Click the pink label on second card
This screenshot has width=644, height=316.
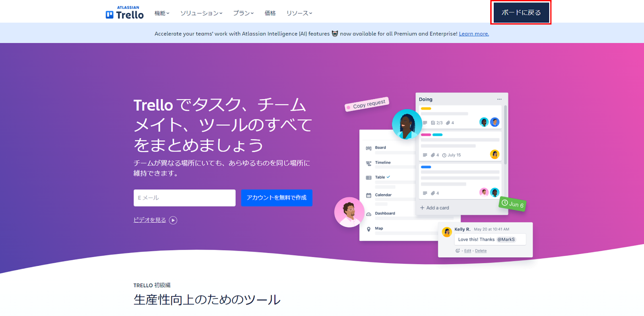tap(426, 135)
